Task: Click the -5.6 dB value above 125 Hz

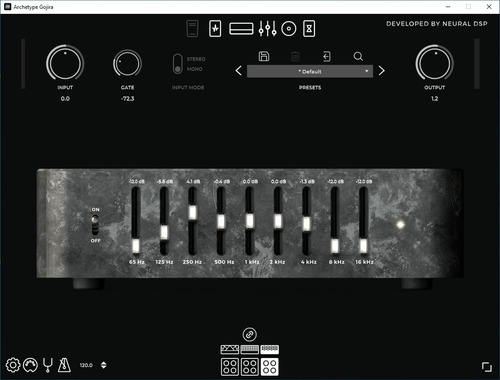Action: 165,182
